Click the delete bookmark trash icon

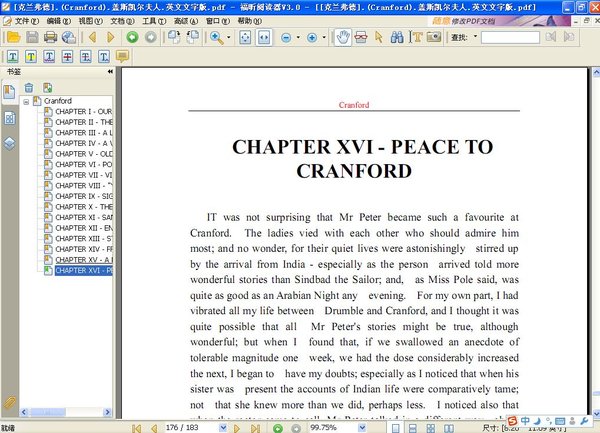click(29, 88)
